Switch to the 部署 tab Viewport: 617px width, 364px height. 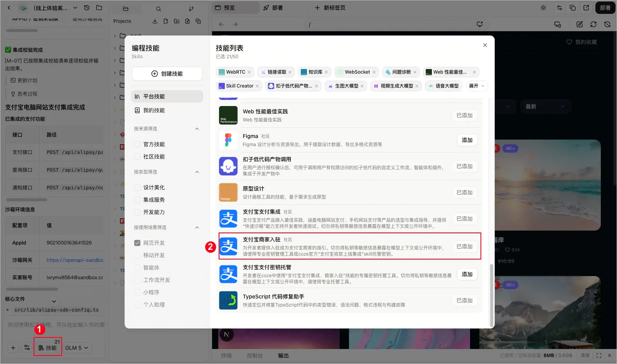click(273, 8)
